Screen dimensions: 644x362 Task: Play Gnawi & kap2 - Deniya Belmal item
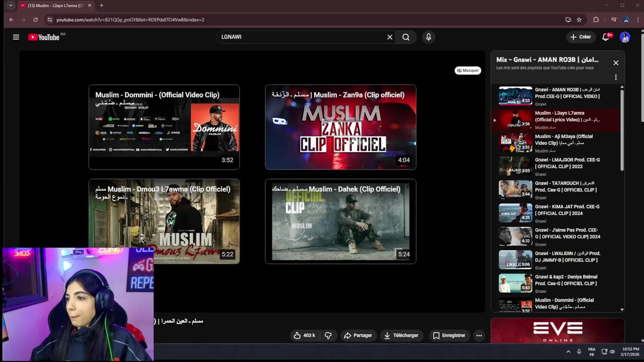click(555, 283)
